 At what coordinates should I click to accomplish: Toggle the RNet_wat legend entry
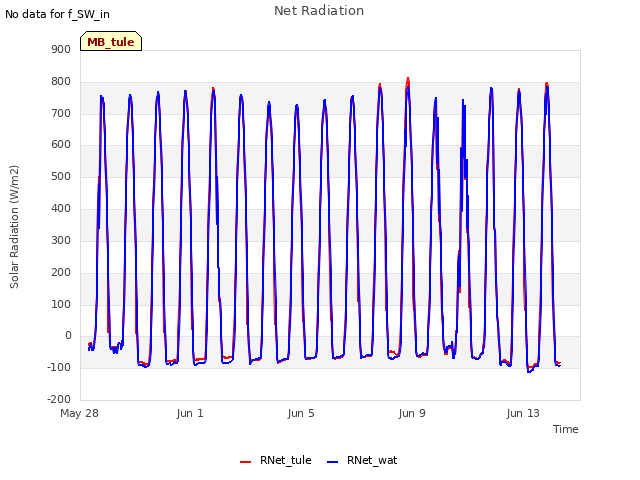click(x=362, y=460)
